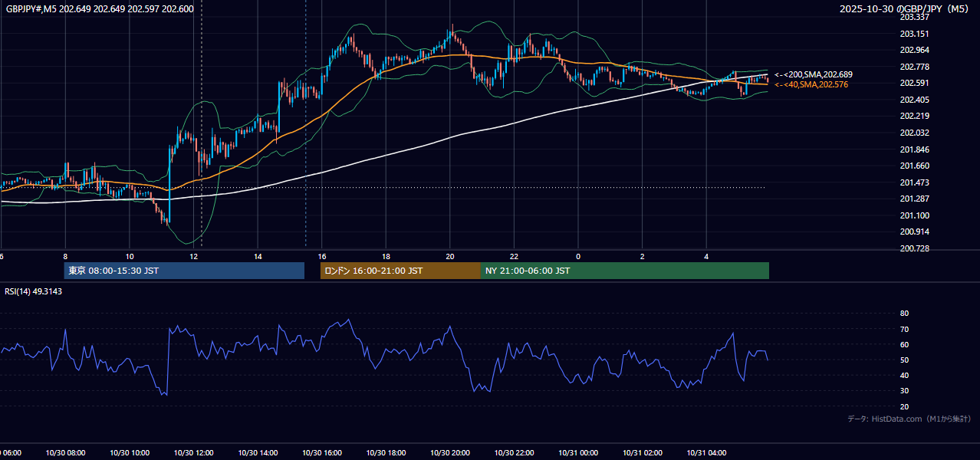Screen dimensions: 980x460
Task: Click the price axis label 201.473
Action: 914,182
